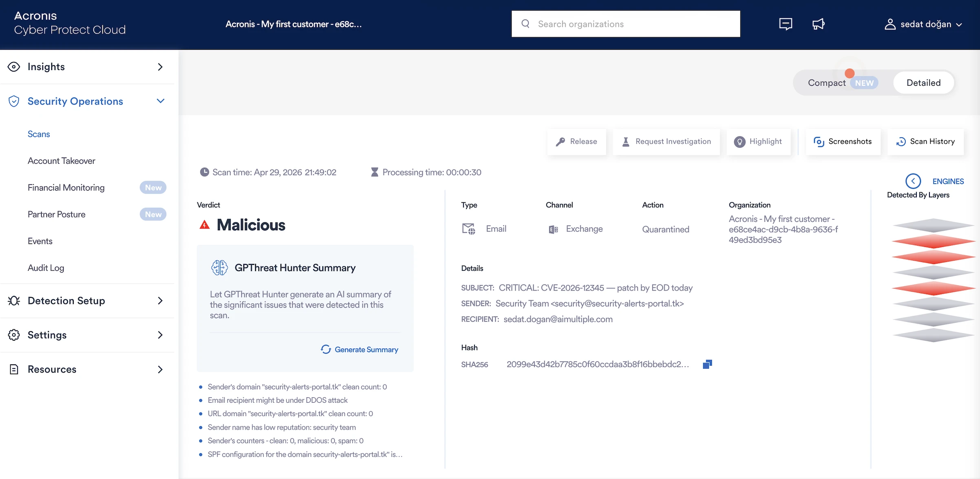Open Audit Log page
980x479 pixels.
click(x=46, y=268)
